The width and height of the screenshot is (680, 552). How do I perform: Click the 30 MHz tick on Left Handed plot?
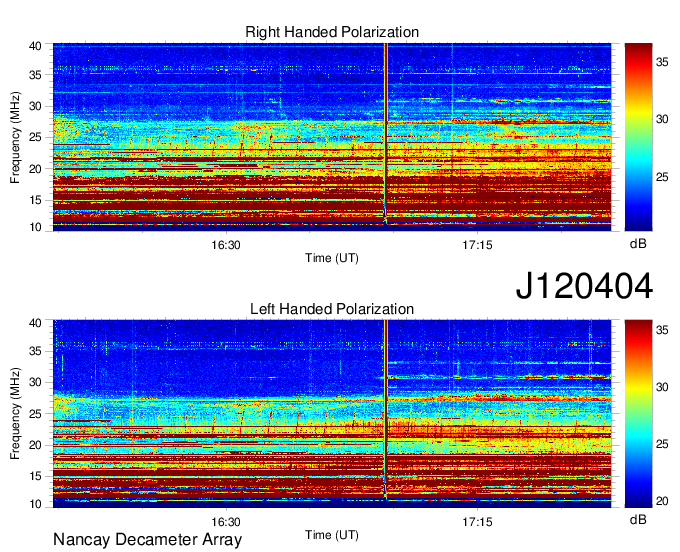(x=35, y=382)
